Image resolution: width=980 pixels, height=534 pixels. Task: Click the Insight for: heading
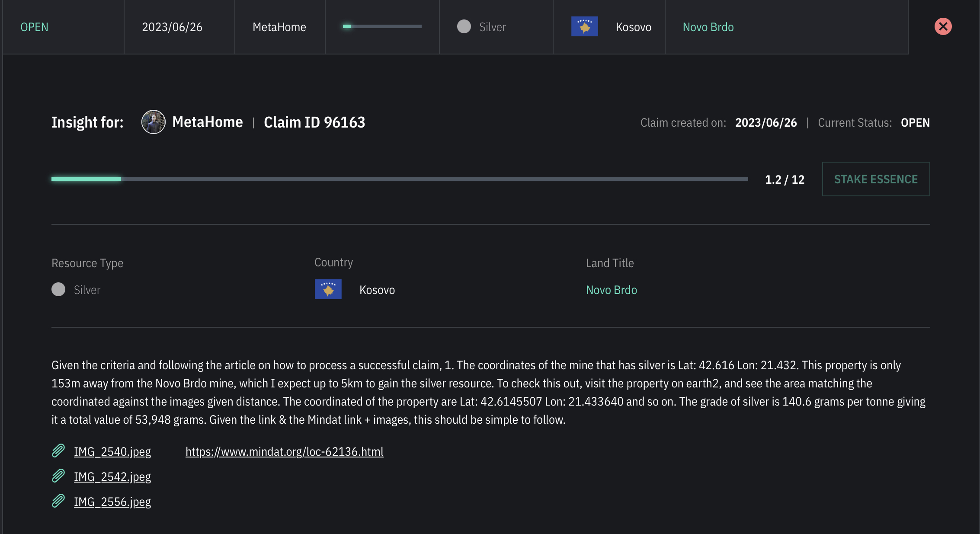pos(87,122)
